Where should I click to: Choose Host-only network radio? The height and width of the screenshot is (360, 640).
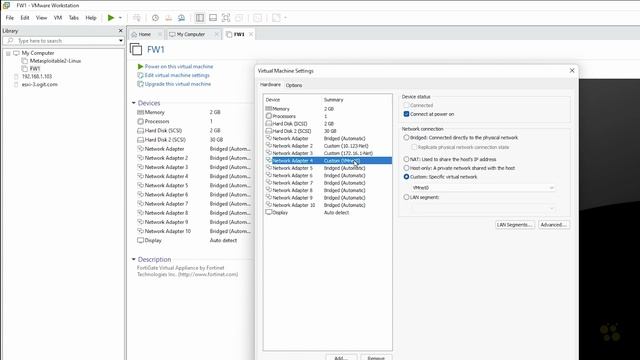(406, 168)
